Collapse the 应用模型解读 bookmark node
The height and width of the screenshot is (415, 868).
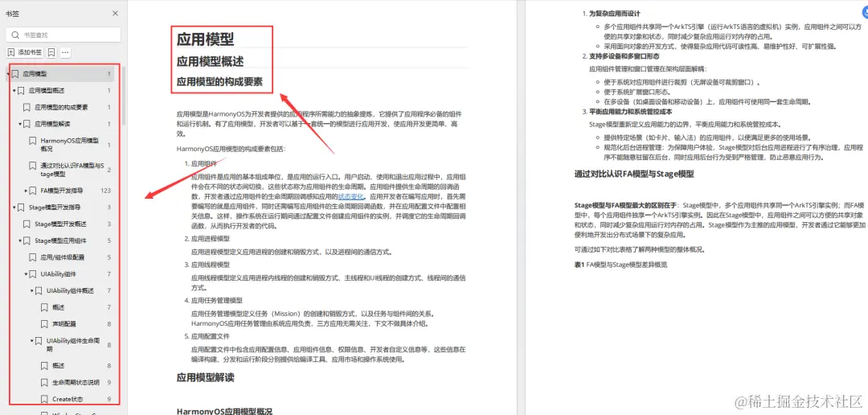[x=20, y=124]
